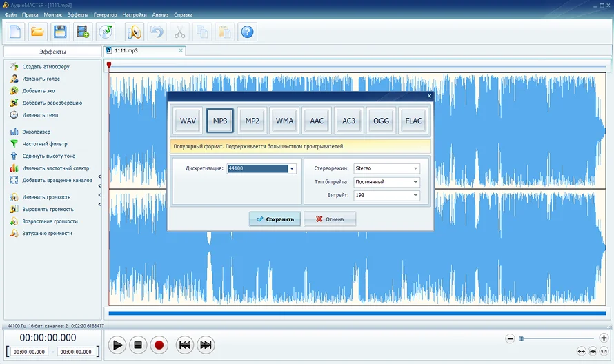Expand the Стереорежим Stereo dropdown
The width and height of the screenshot is (614, 364).
coord(386,168)
